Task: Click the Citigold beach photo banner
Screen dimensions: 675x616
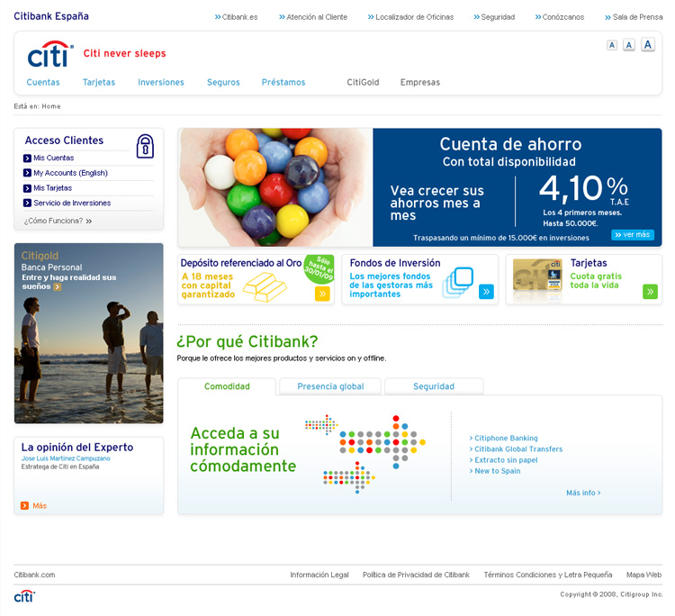Action: click(89, 333)
